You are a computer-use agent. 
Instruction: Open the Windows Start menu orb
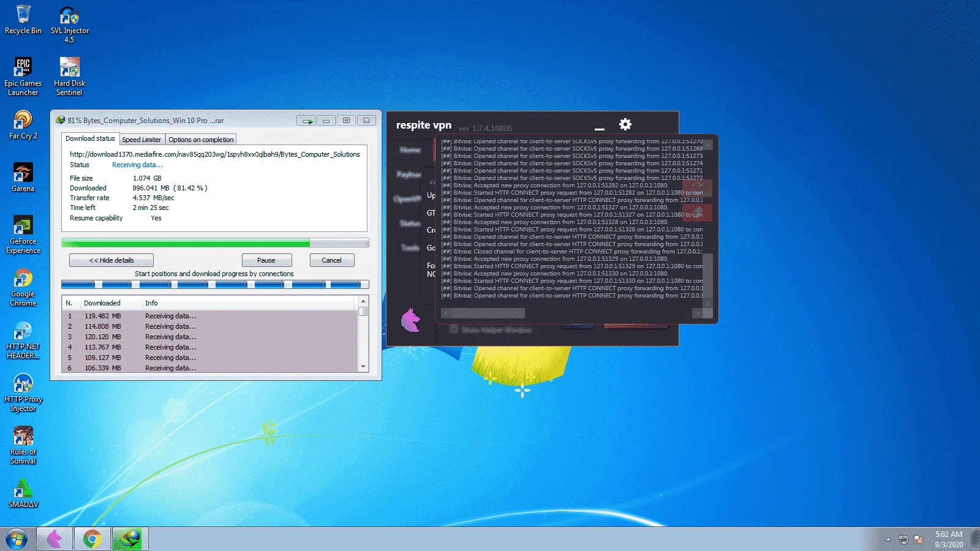tap(17, 539)
